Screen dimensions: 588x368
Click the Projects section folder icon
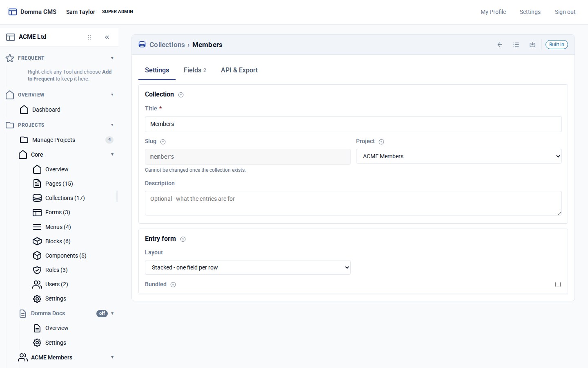[10, 125]
